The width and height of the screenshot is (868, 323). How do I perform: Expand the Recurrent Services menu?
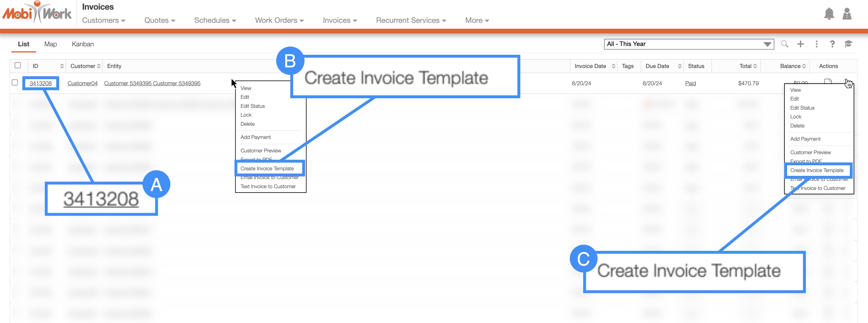coord(411,20)
